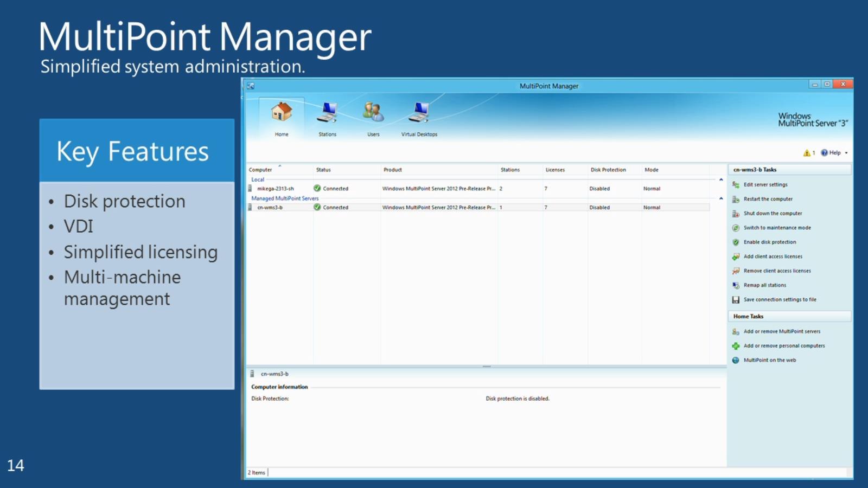Open the Virtual Desktops tab icon
Image resolution: width=868 pixels, height=488 pixels.
(419, 112)
